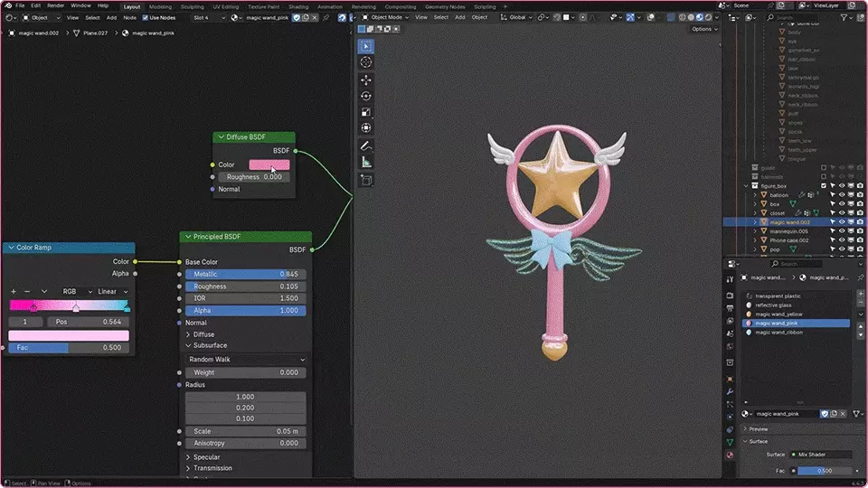This screenshot has width=868, height=488.
Task: Toggle the Use Nodes checkbox
Action: tap(145, 18)
